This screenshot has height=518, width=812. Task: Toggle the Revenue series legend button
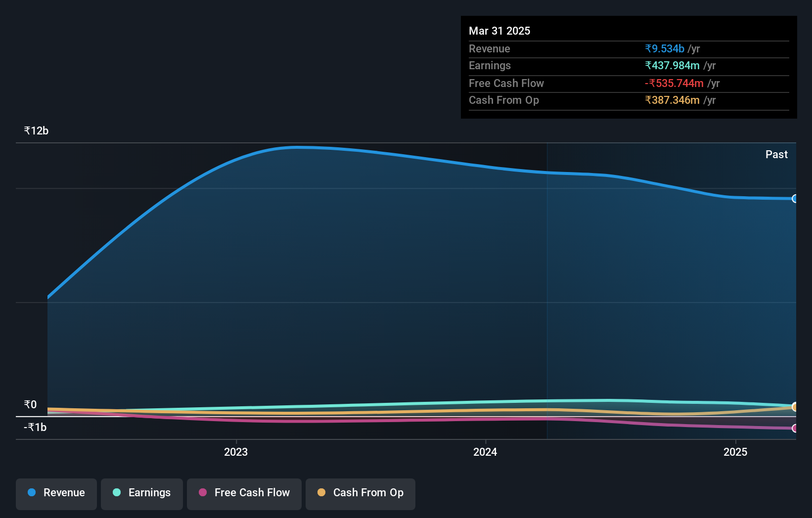[x=56, y=494]
